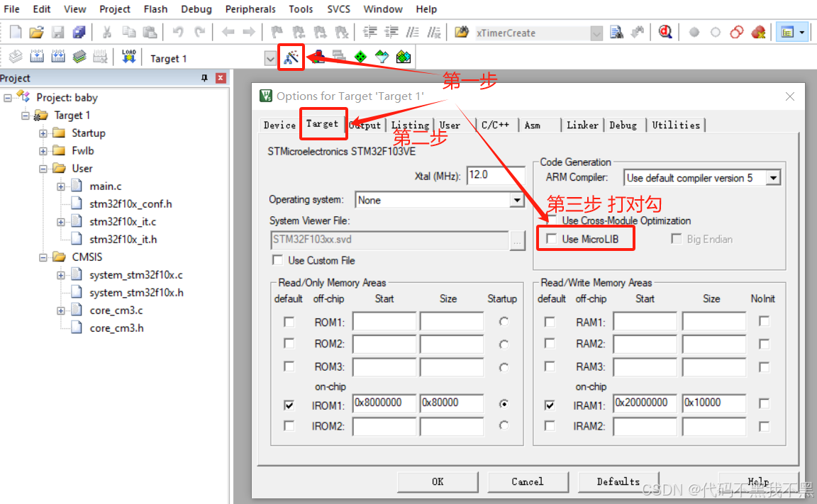Comment out the selected lines
The image size is (817, 504).
coord(413,33)
